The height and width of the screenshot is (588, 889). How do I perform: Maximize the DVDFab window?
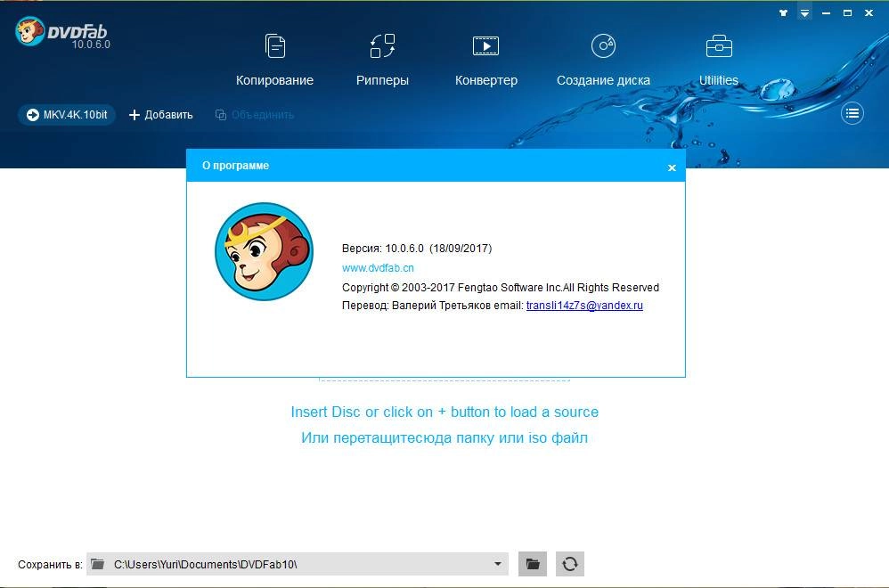[848, 13]
